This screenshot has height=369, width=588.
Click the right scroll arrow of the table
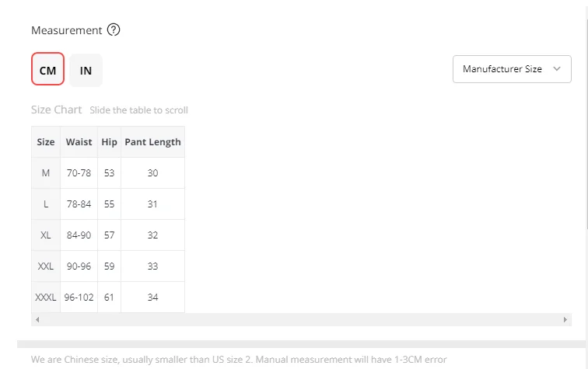coord(565,319)
